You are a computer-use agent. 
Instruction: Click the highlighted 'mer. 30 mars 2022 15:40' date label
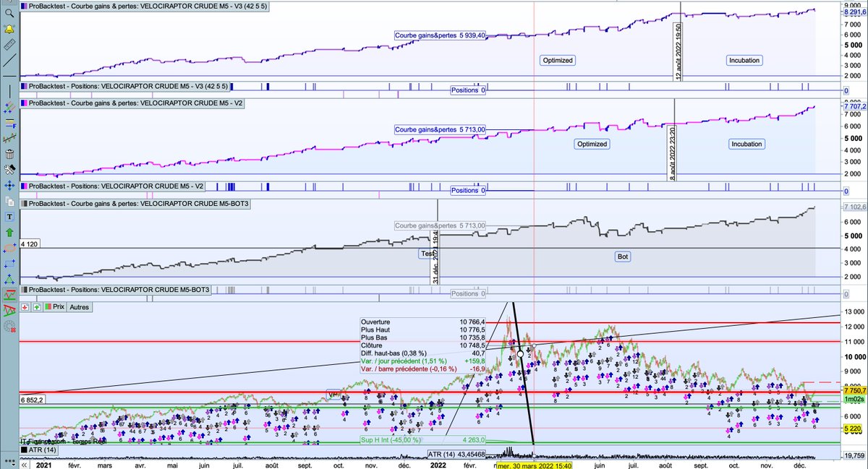[x=534, y=465]
